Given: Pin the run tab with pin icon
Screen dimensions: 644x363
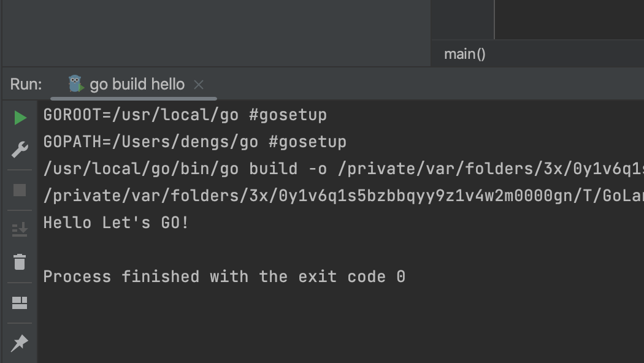Looking at the screenshot, I should click(19, 343).
